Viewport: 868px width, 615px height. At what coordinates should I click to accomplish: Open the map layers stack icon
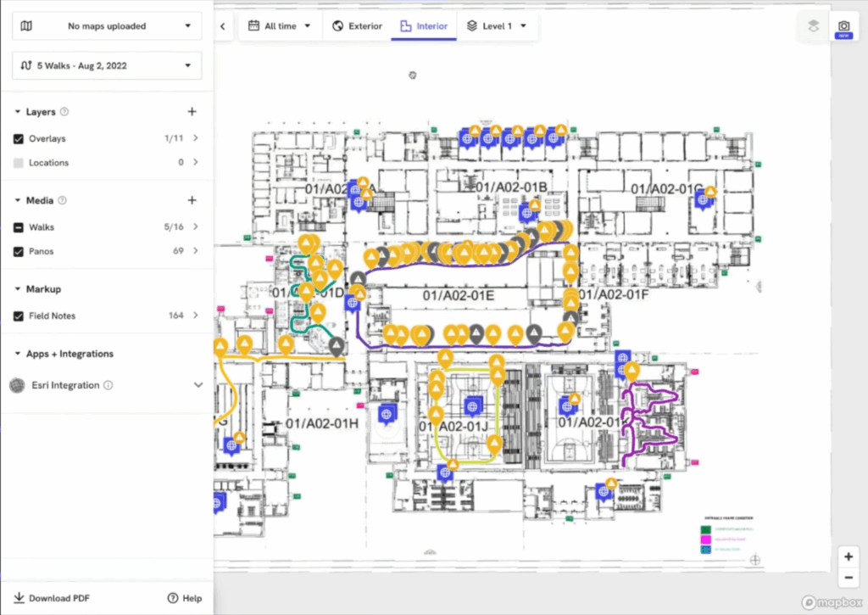[x=813, y=26]
